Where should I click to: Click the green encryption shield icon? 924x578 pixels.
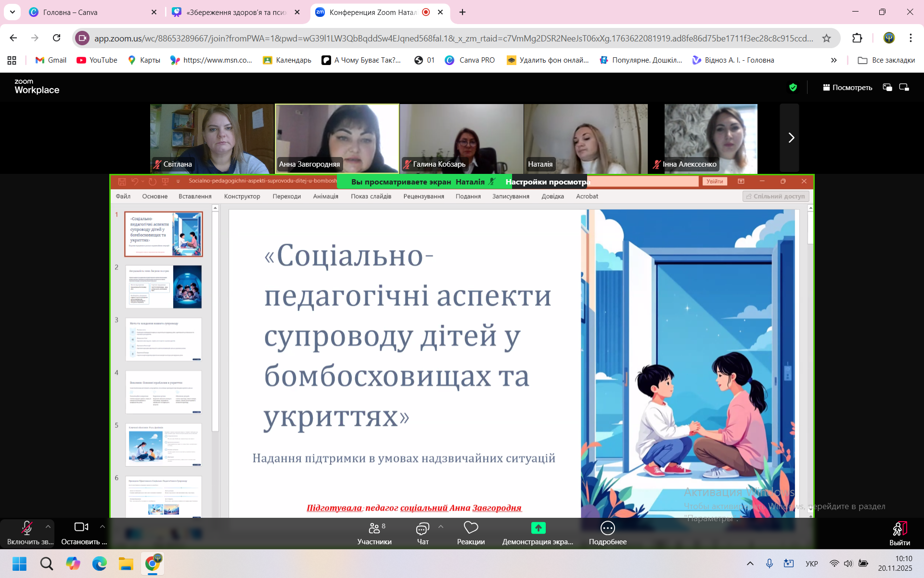pyautogui.click(x=793, y=87)
